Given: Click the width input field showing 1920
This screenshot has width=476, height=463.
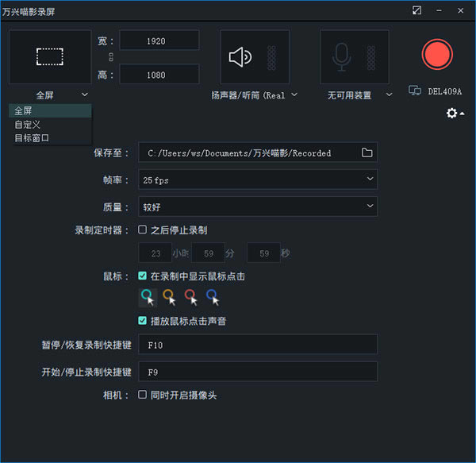Looking at the screenshot, I should click(x=159, y=41).
